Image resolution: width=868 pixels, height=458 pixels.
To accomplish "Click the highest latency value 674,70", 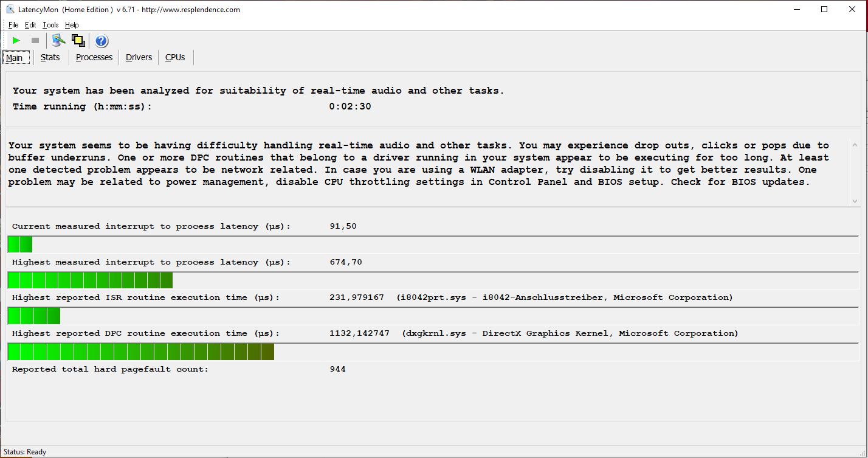I will click(346, 262).
